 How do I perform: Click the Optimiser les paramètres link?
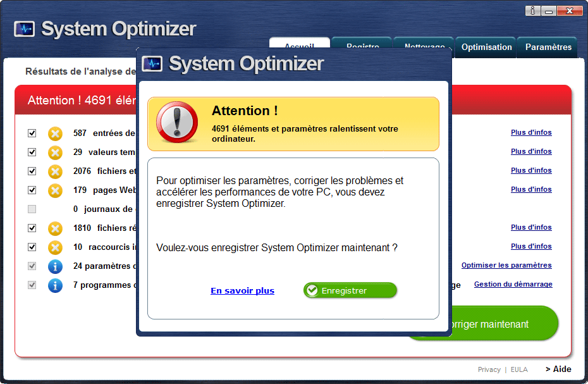tap(506, 265)
